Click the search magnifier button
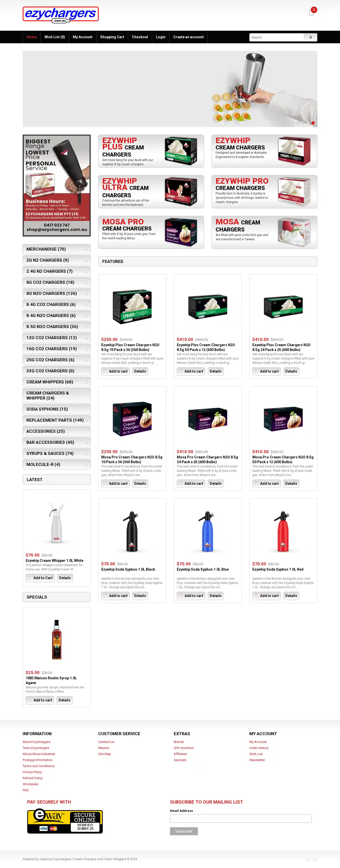340x868 pixels. pos(310,37)
